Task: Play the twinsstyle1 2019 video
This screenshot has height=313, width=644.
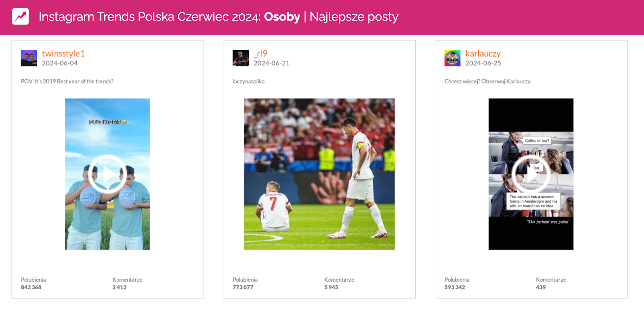Action: (x=107, y=174)
